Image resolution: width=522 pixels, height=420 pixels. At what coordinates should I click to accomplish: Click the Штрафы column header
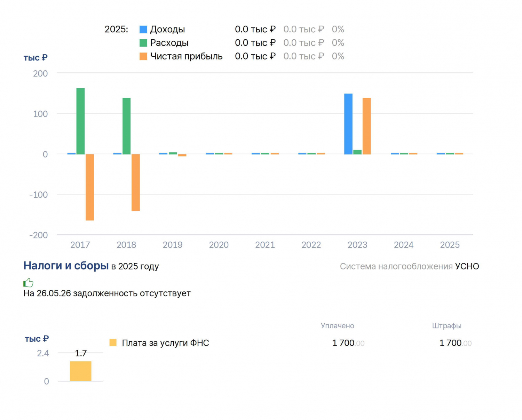click(x=447, y=326)
